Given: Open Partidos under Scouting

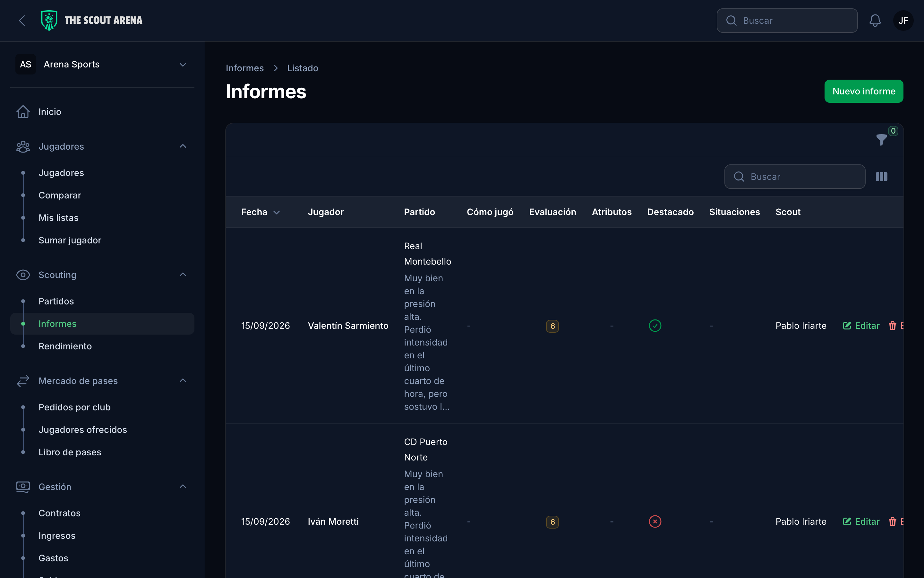Looking at the screenshot, I should [102, 301].
